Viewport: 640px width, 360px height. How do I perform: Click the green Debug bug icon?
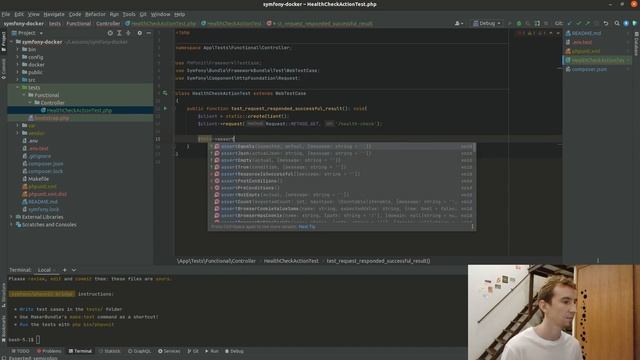(x=519, y=24)
